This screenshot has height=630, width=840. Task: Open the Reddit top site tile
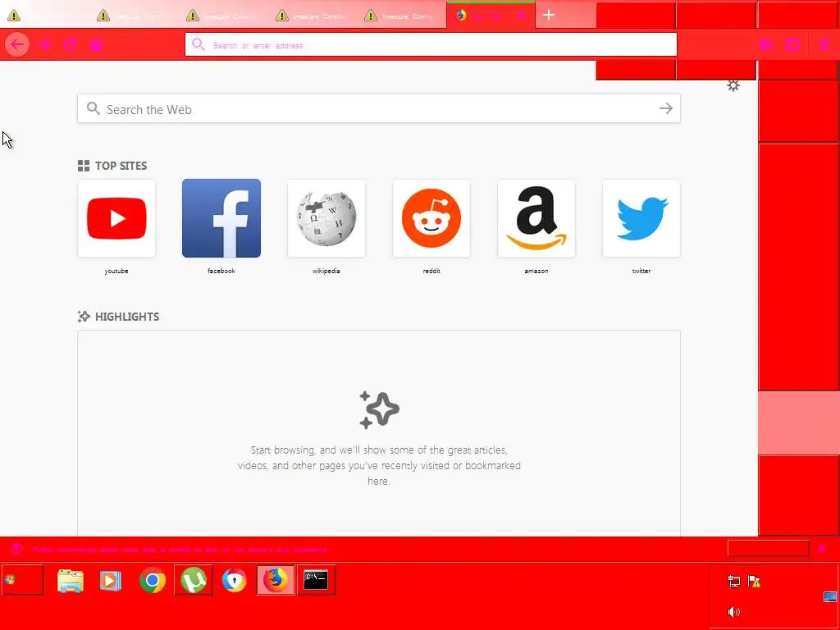click(x=431, y=218)
